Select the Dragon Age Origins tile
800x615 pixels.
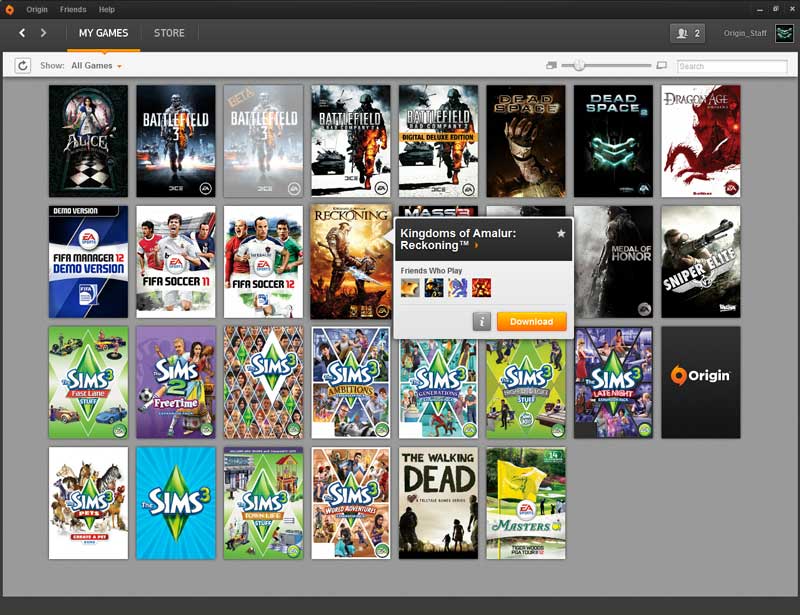[x=701, y=141]
